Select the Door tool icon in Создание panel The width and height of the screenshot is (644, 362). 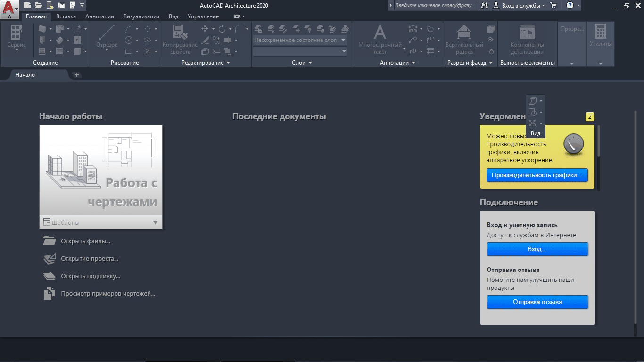coord(42,40)
